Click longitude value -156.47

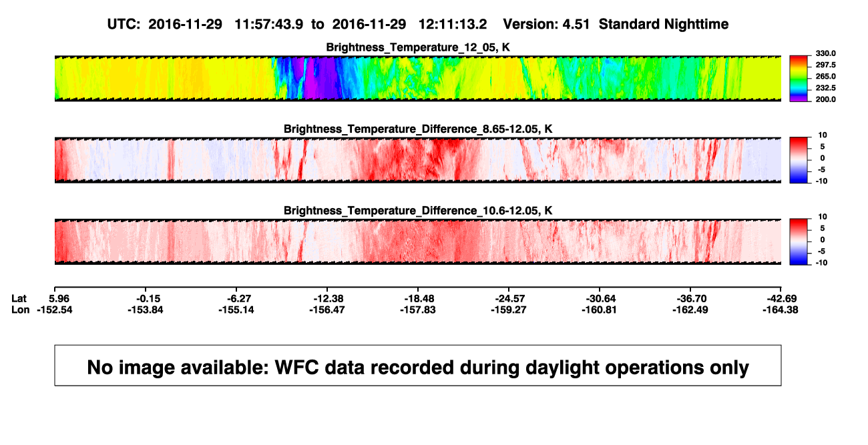pyautogui.click(x=327, y=310)
